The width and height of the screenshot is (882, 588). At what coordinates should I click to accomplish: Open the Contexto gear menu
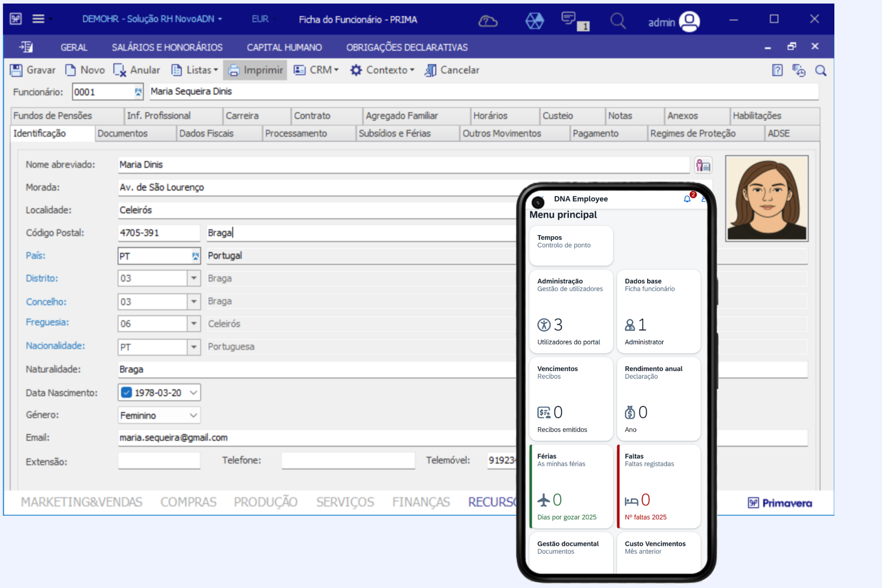[x=382, y=70]
